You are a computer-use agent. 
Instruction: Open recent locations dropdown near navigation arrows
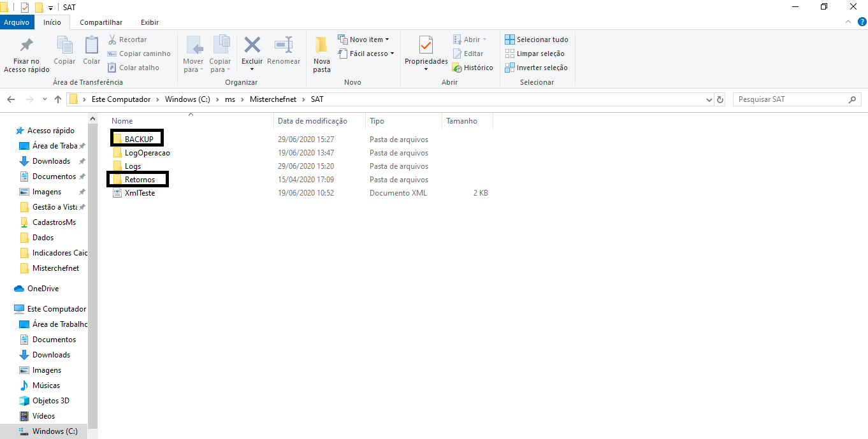pyautogui.click(x=45, y=99)
